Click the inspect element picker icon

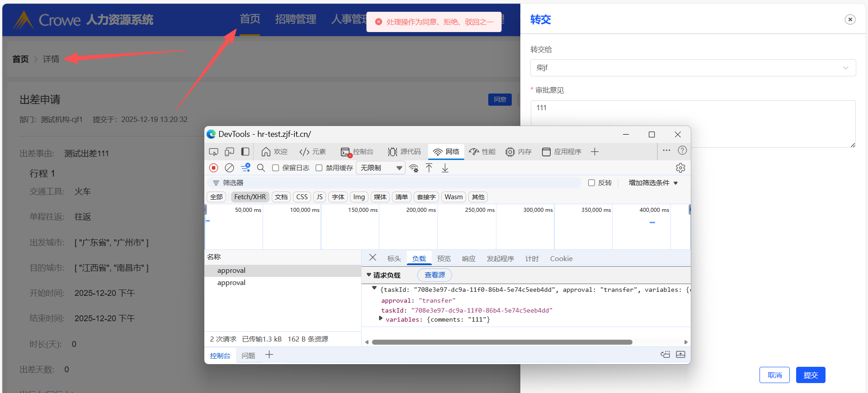point(214,152)
